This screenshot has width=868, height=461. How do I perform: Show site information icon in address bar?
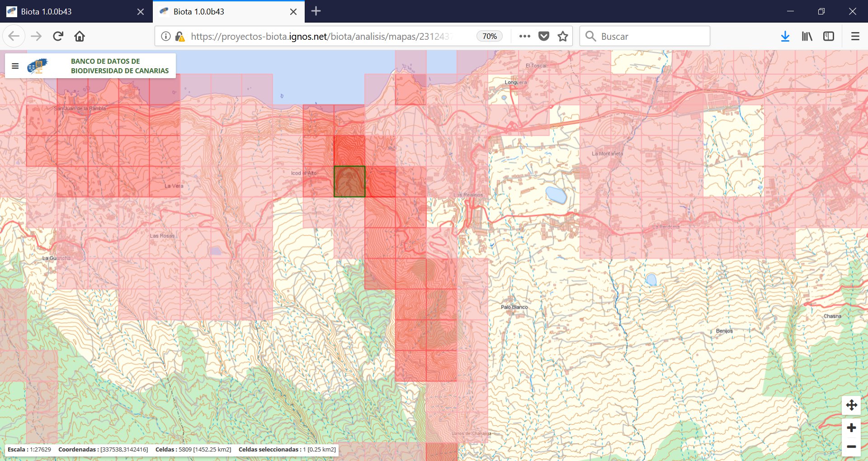[x=166, y=36]
